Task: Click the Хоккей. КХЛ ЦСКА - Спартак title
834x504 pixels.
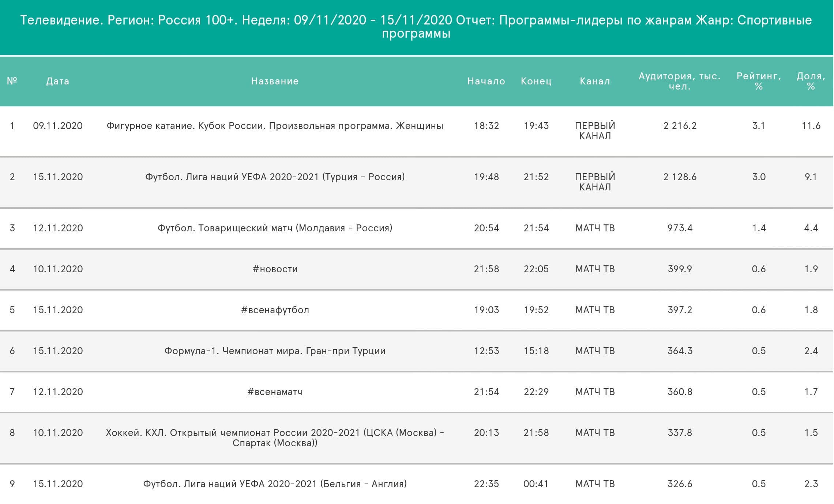Action: (x=275, y=438)
